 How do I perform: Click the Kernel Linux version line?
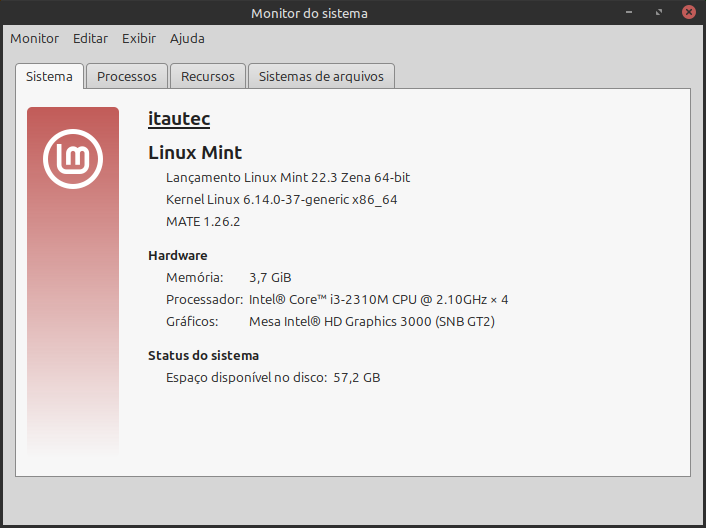pos(281,199)
